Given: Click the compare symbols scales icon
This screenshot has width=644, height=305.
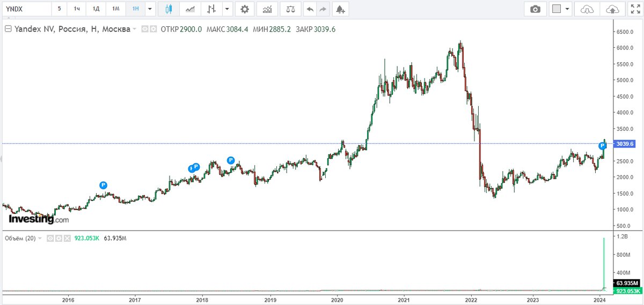Looking at the screenshot, I should point(290,9).
